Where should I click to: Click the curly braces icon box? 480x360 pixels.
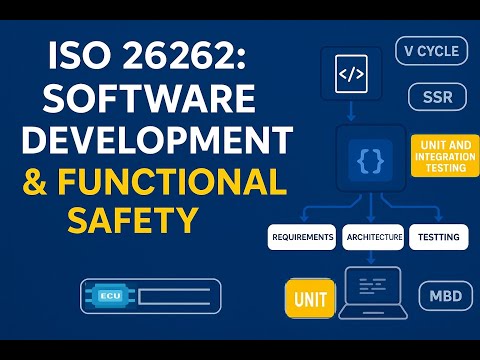click(x=371, y=161)
